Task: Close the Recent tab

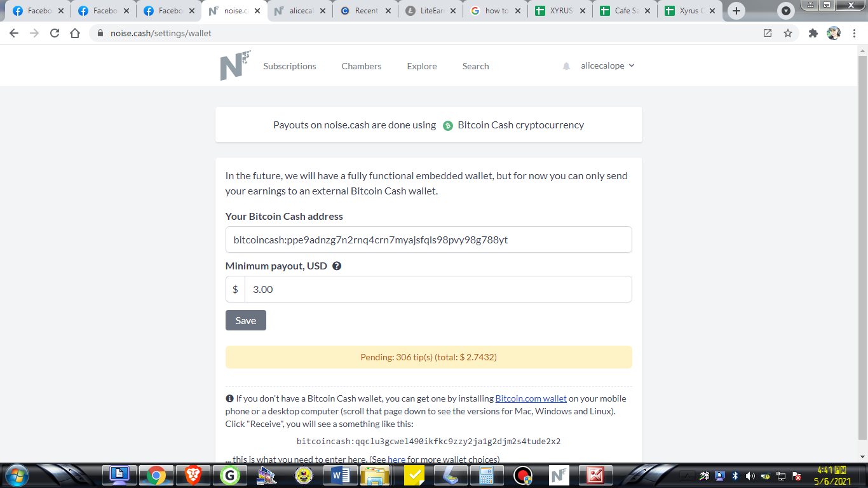Action: [387, 11]
